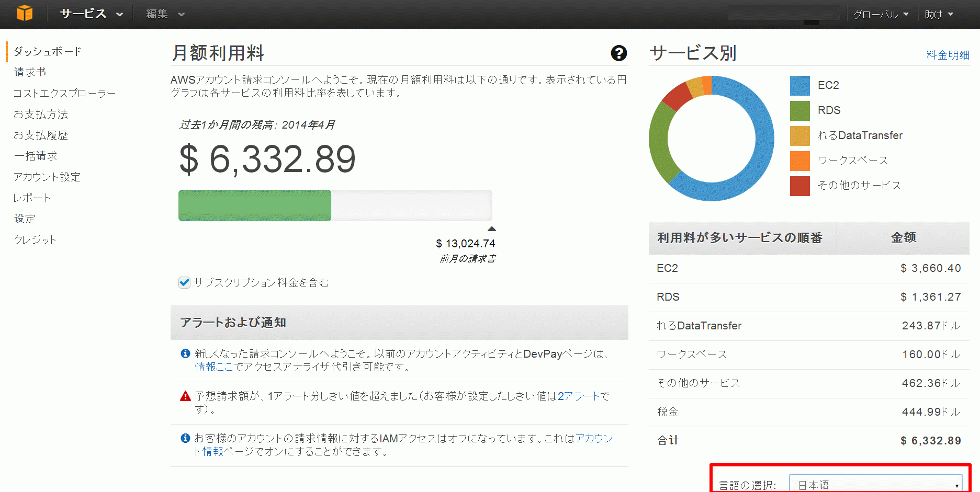Select the EC2 row in services table
This screenshot has width=980, height=492.
pyautogui.click(x=809, y=269)
